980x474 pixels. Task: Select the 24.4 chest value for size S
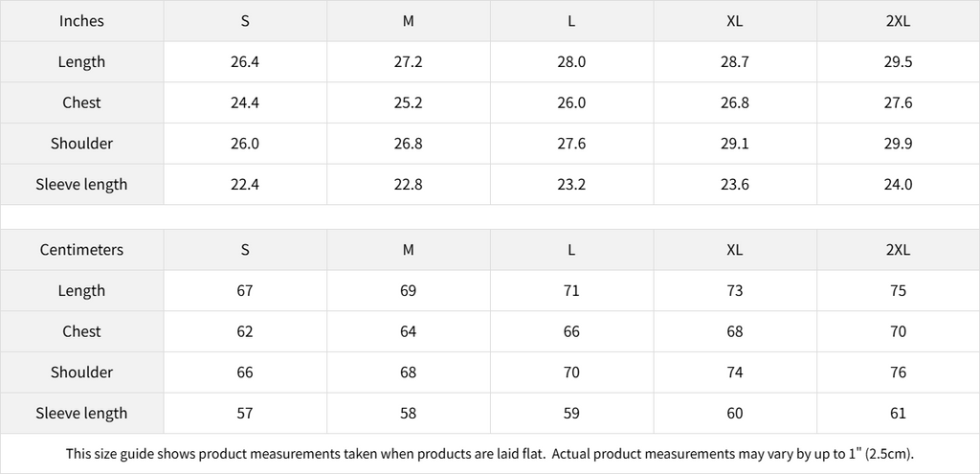(x=245, y=103)
